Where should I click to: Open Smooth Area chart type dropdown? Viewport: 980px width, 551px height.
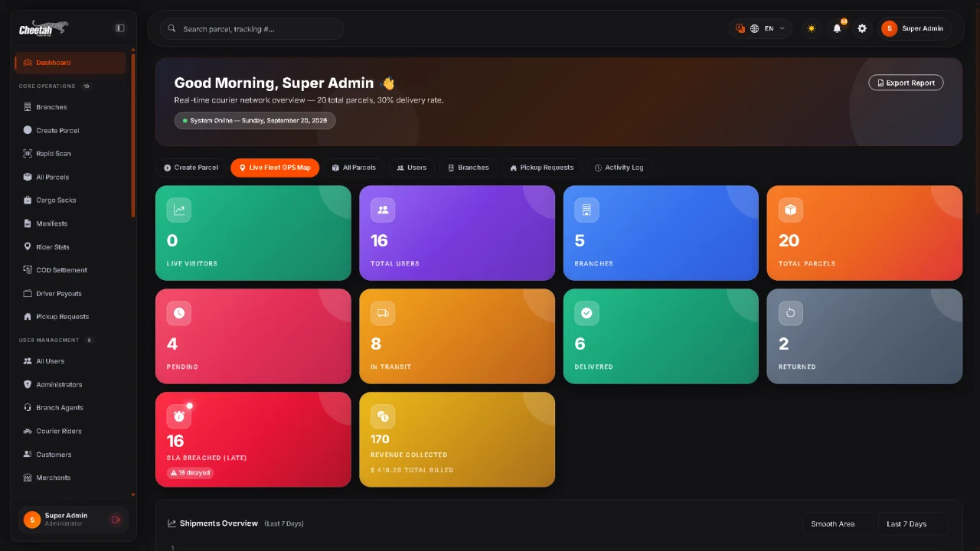tap(838, 523)
